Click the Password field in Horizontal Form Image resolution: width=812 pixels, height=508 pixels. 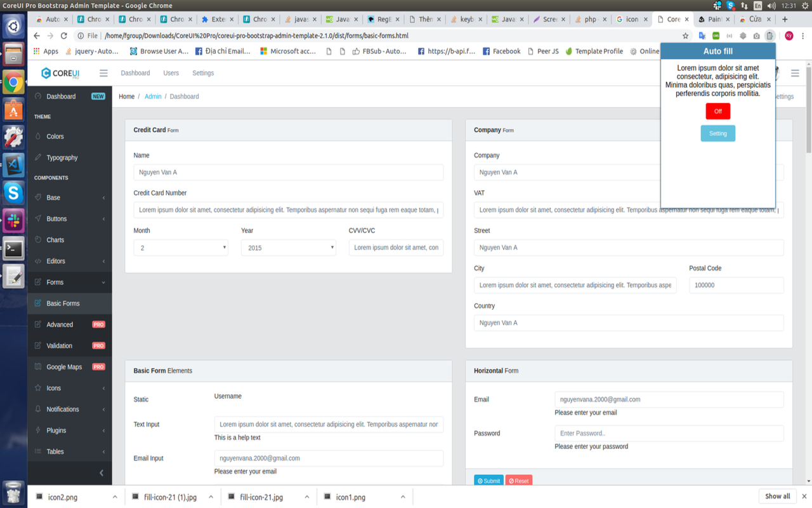tap(669, 433)
